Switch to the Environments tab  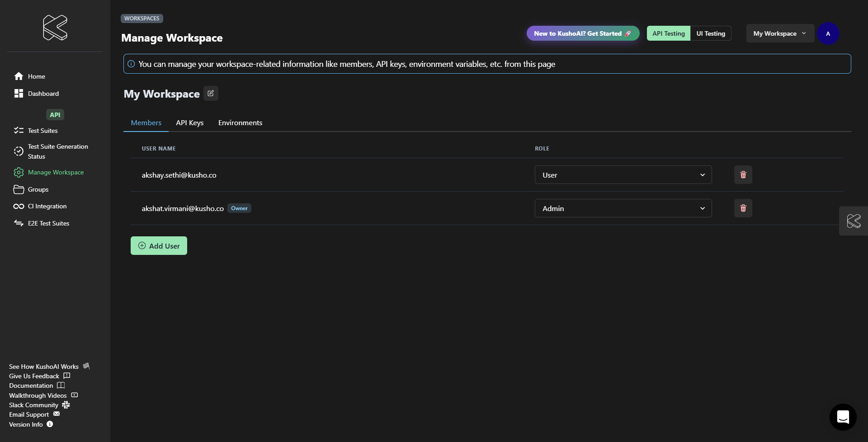(x=240, y=123)
